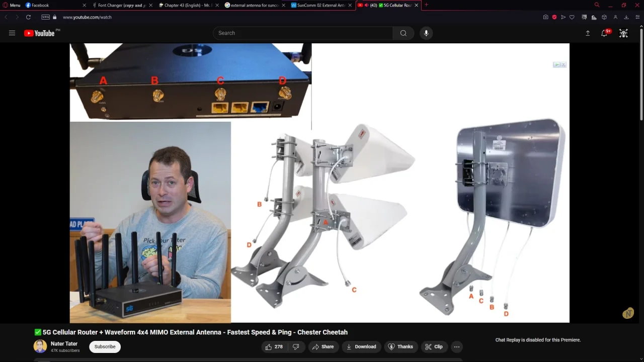Open the Opera GX Menu

pos(12,5)
